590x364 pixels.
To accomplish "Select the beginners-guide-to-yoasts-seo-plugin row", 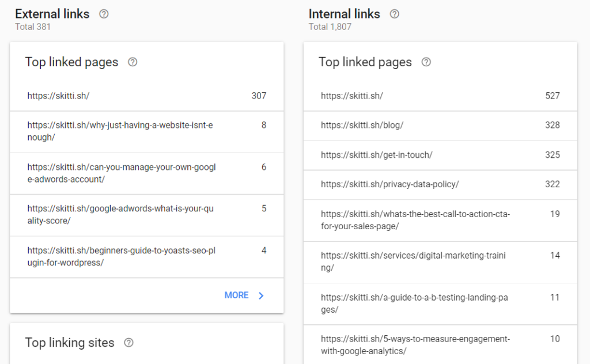I will tap(147, 257).
